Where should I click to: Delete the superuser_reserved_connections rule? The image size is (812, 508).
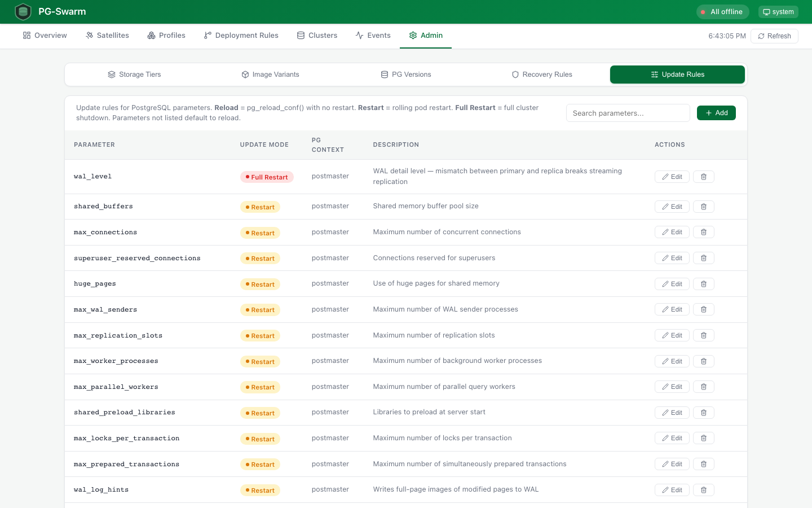pyautogui.click(x=703, y=258)
